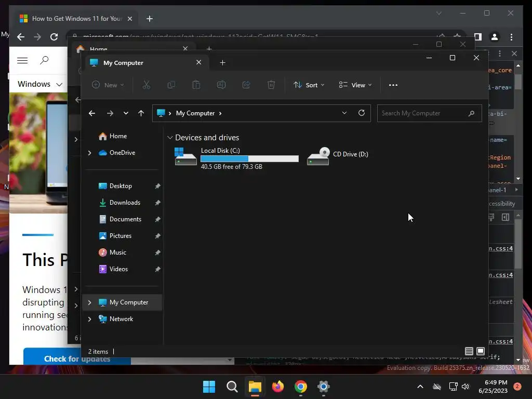This screenshot has width=532, height=399.
Task: Open the View dropdown
Action: point(355,85)
